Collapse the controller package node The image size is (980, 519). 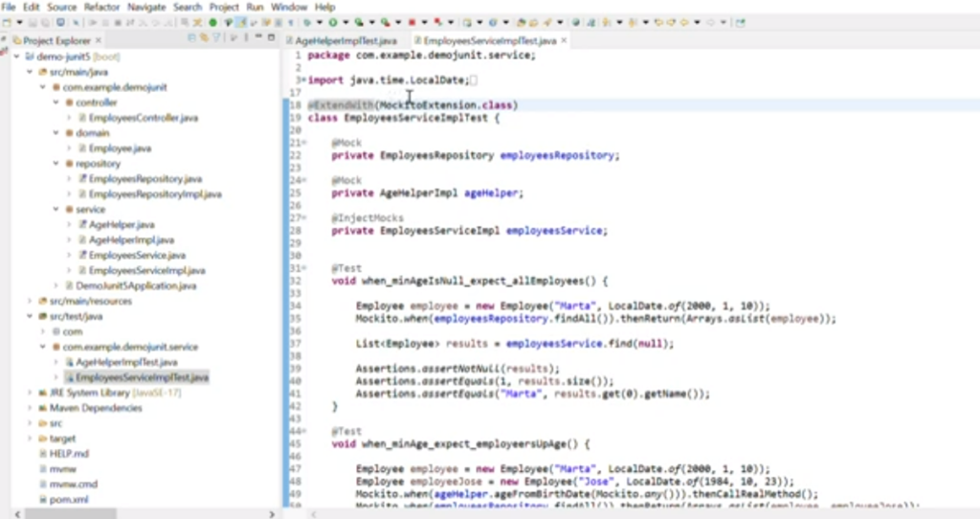[56, 102]
